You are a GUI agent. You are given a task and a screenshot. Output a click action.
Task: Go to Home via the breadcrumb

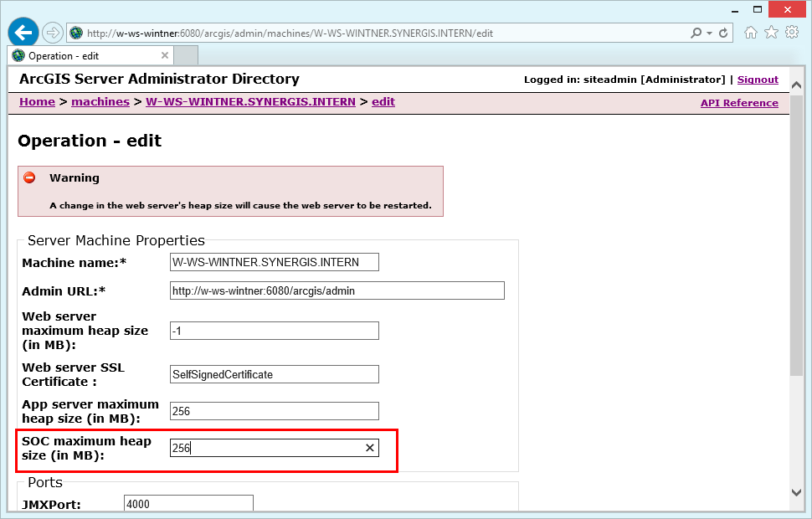point(37,101)
